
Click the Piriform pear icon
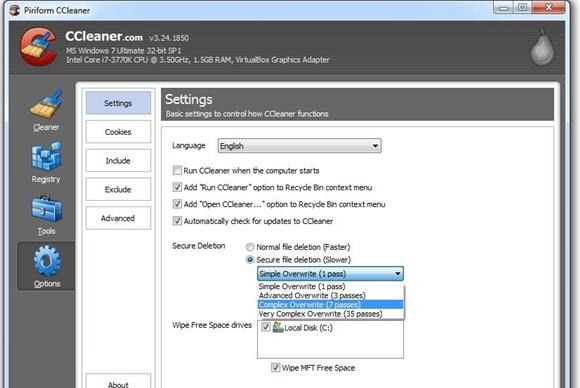pos(542,48)
